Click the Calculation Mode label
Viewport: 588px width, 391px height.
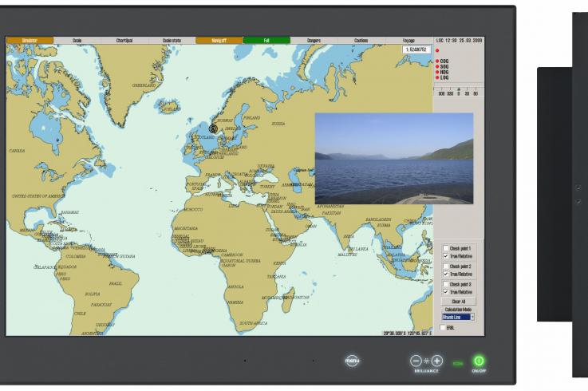458,310
